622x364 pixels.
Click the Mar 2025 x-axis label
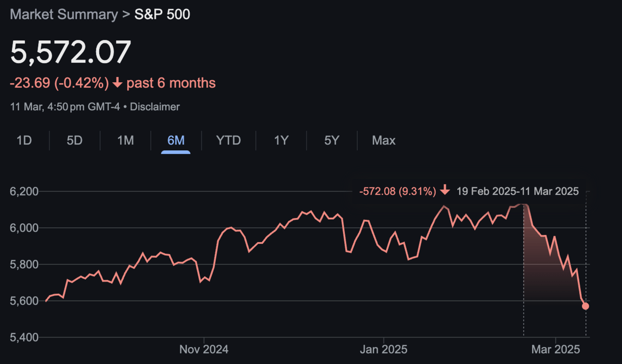pos(556,349)
